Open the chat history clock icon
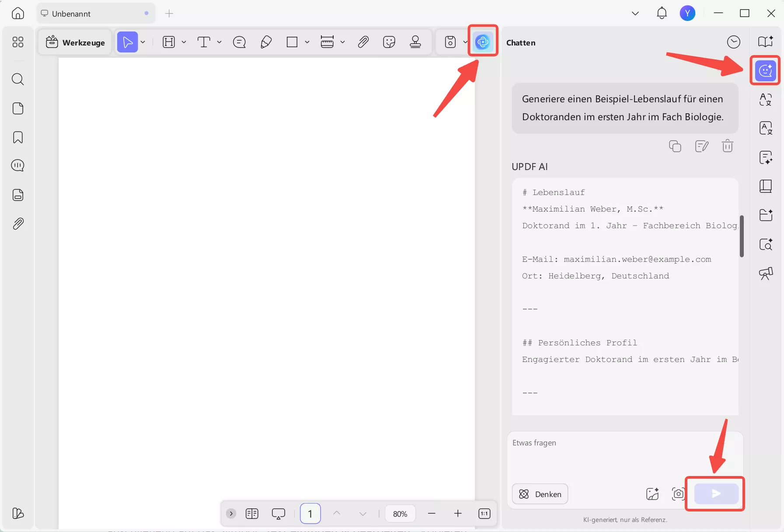The image size is (784, 532). [734, 42]
